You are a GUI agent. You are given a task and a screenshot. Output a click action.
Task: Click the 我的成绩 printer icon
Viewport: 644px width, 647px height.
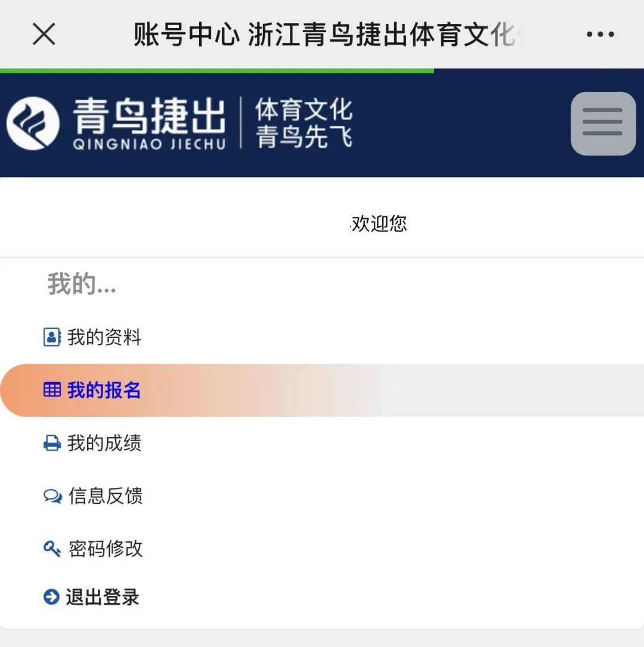52,443
